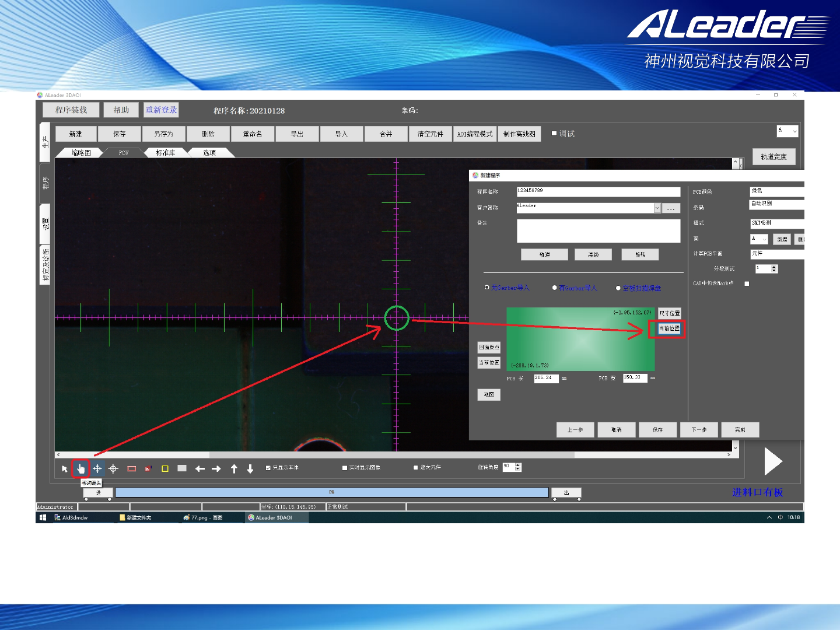Open the 客户名称 Aleader dropdown
840x630 pixels.
[x=657, y=208]
